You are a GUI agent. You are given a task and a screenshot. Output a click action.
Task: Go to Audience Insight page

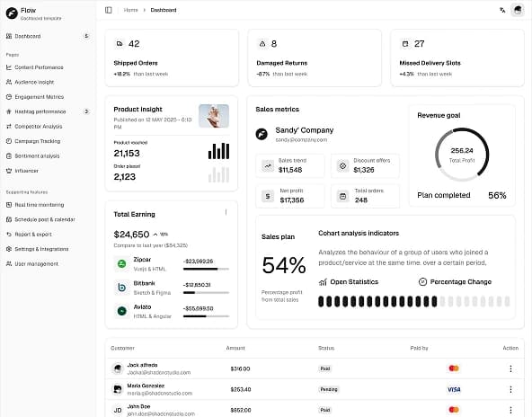[x=48, y=82]
